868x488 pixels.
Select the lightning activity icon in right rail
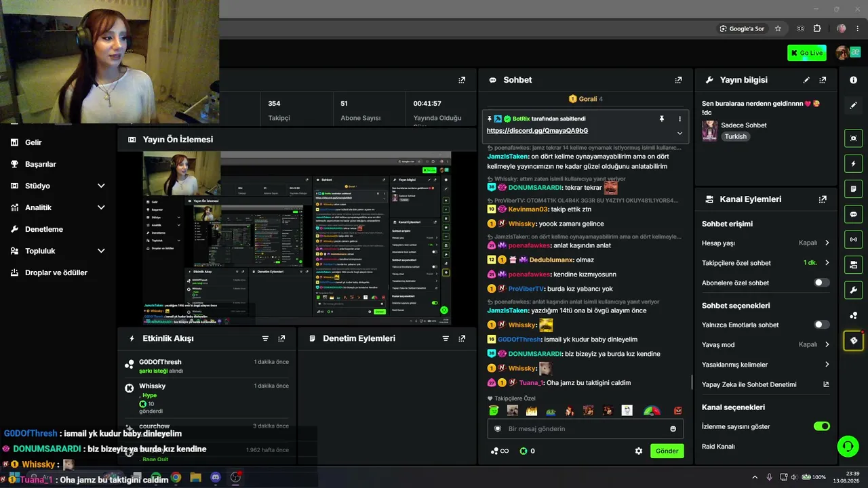tap(853, 163)
